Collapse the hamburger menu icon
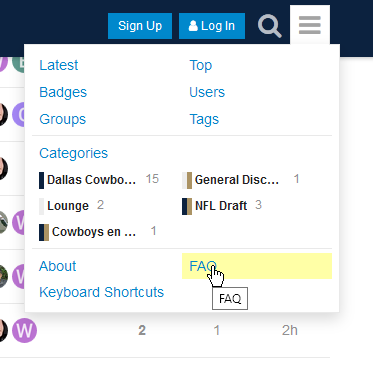This screenshot has width=373, height=369. (x=310, y=25)
